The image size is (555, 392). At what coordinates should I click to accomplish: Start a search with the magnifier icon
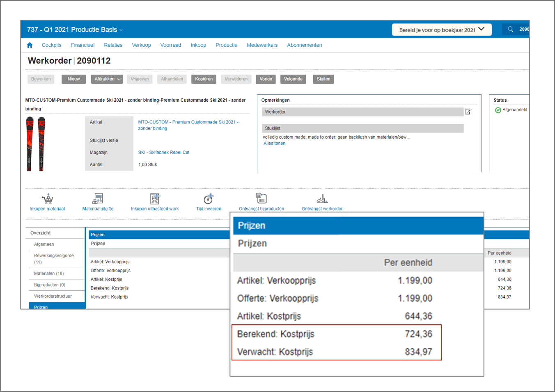click(510, 29)
